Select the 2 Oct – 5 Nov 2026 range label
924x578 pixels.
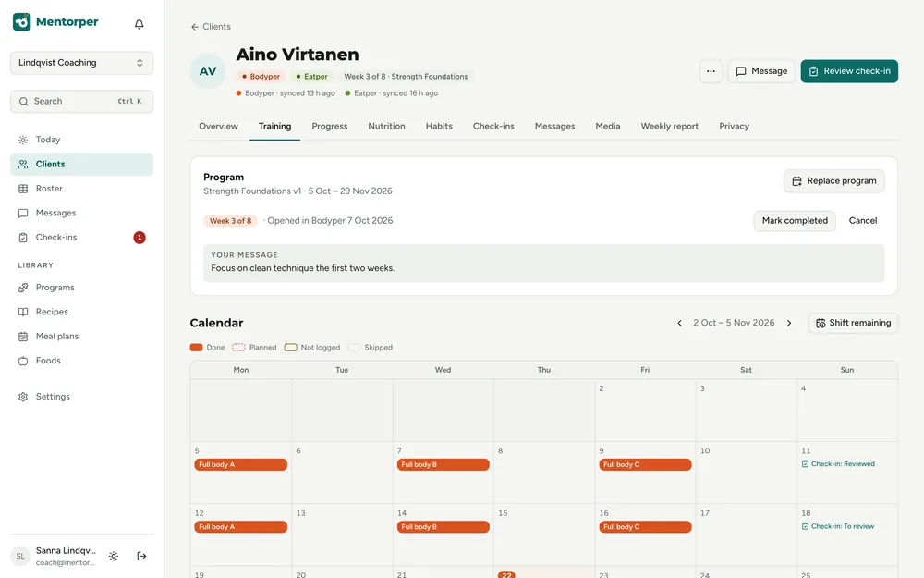click(734, 323)
